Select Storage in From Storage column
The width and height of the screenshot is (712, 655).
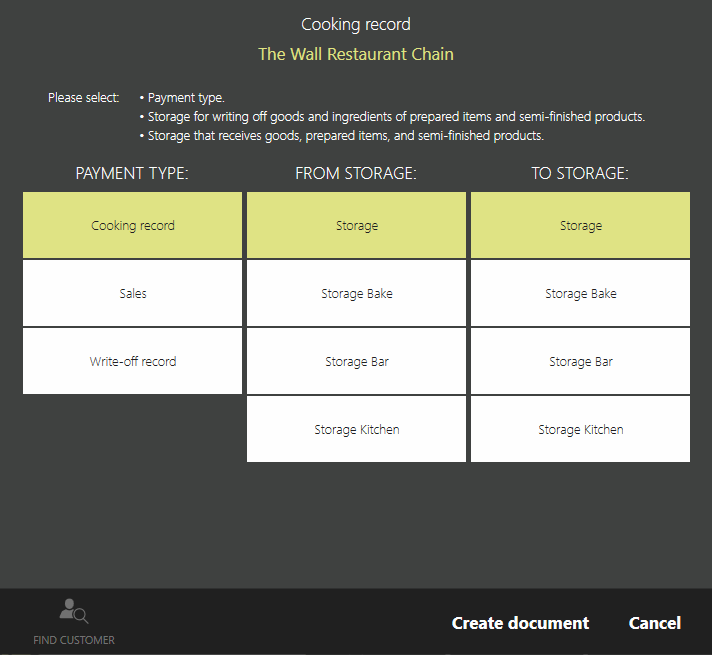click(356, 226)
